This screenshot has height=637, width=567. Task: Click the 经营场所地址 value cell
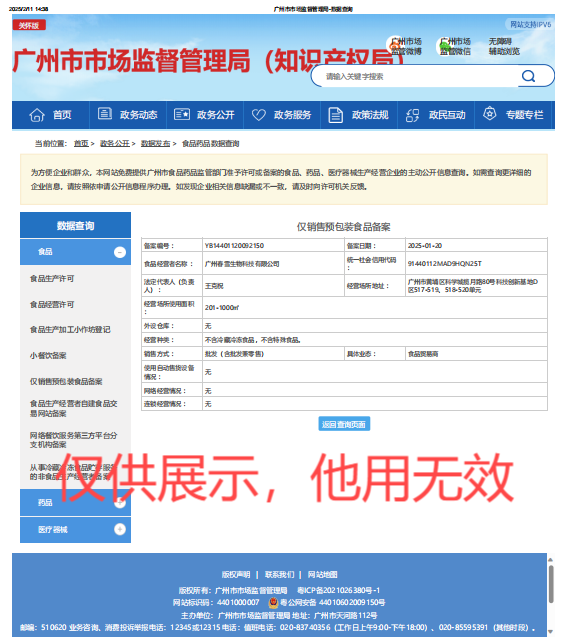[476, 286]
